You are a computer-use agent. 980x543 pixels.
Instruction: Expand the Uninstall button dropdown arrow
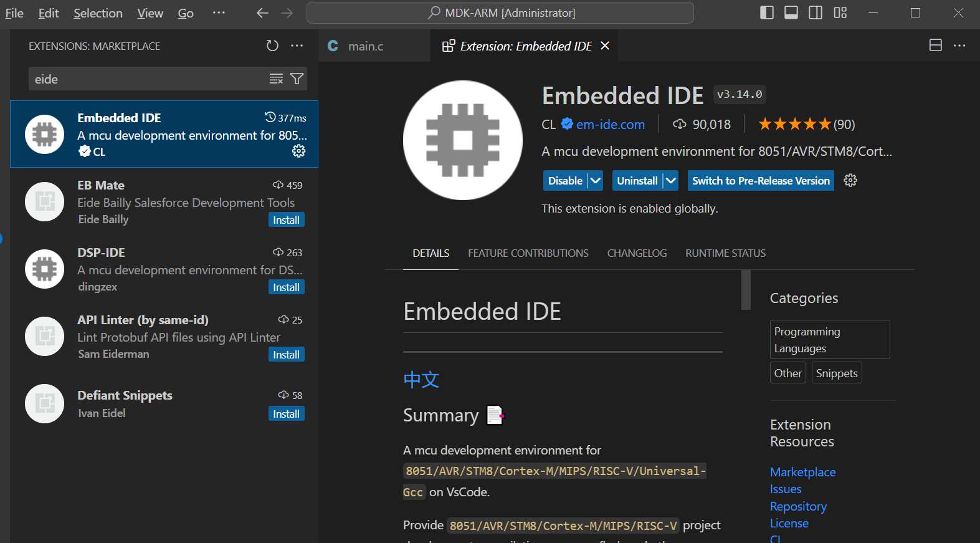[x=670, y=181]
